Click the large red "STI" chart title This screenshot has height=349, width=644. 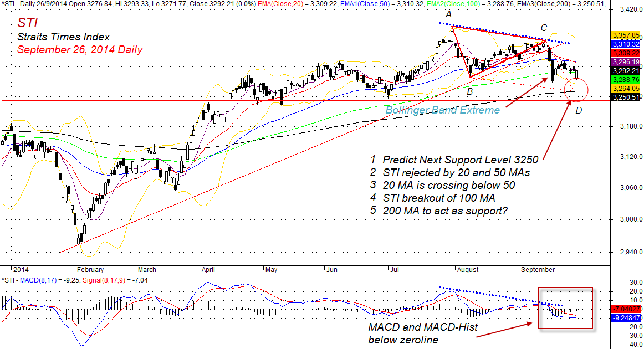[x=28, y=23]
